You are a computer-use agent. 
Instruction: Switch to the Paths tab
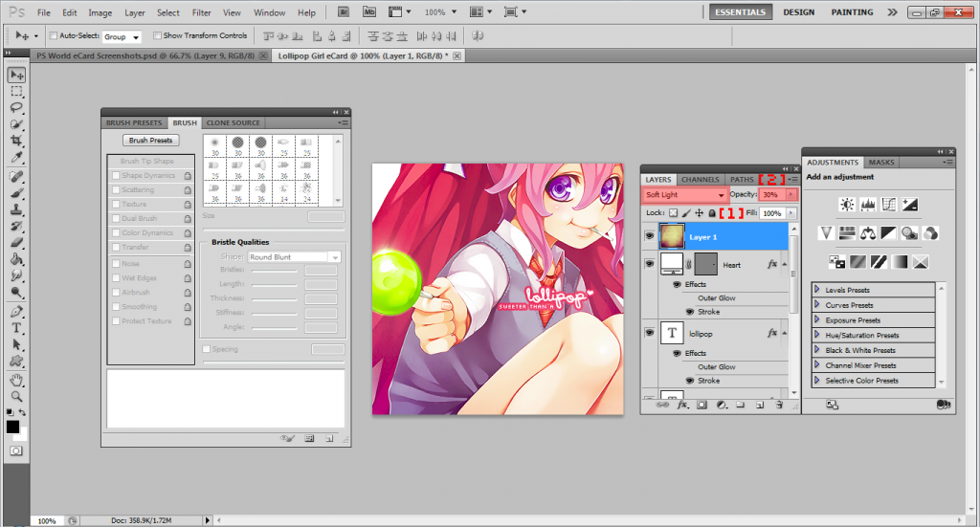[742, 179]
